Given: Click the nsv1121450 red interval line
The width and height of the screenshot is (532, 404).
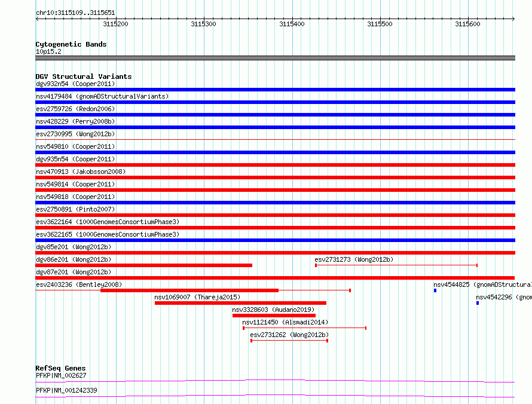Looking at the screenshot, I should [x=304, y=328].
